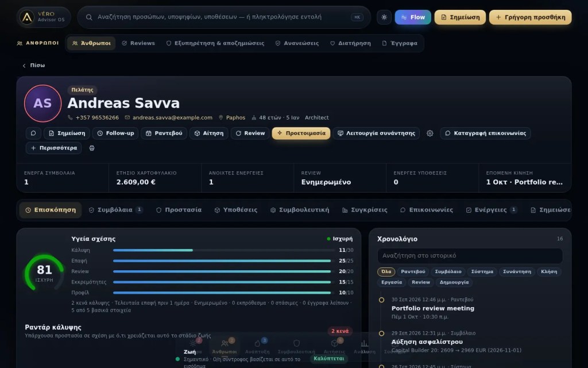Click the print icon
Image resolution: width=588 pixels, height=368 pixels.
(x=92, y=148)
